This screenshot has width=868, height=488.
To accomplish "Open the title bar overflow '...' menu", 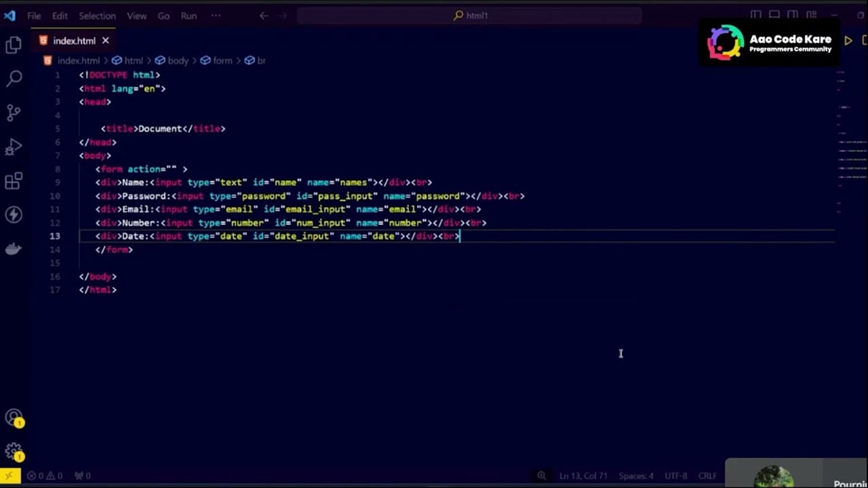I will coord(216,16).
